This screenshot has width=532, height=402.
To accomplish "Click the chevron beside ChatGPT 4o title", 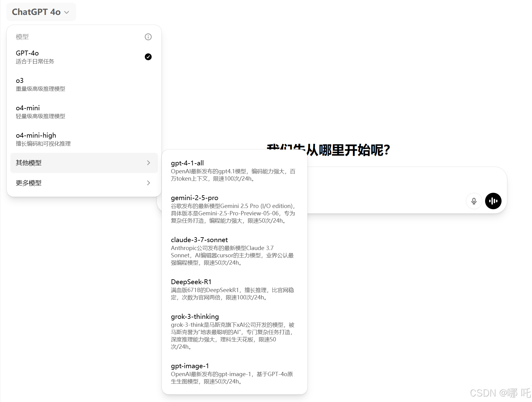I will tap(67, 12).
